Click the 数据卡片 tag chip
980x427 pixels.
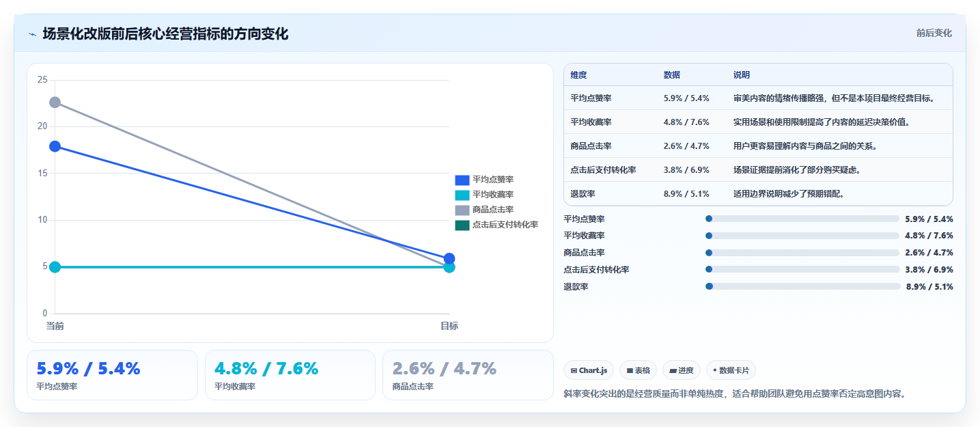(x=731, y=370)
